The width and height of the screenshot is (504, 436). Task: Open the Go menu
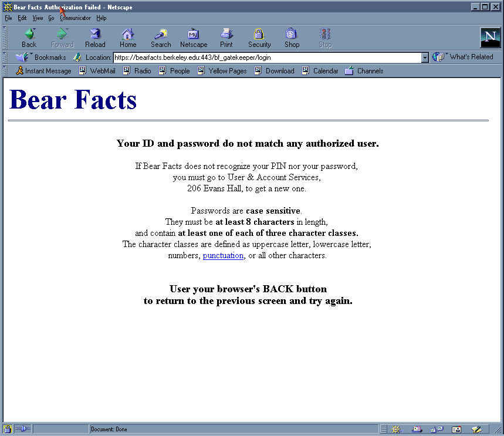point(51,18)
